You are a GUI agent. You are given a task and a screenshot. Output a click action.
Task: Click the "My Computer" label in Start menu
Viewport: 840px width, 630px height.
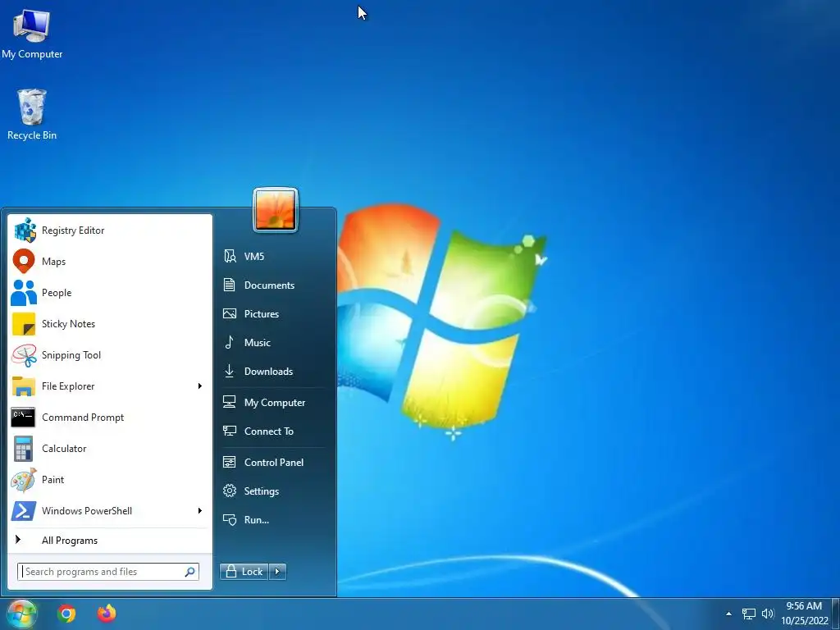pos(275,403)
